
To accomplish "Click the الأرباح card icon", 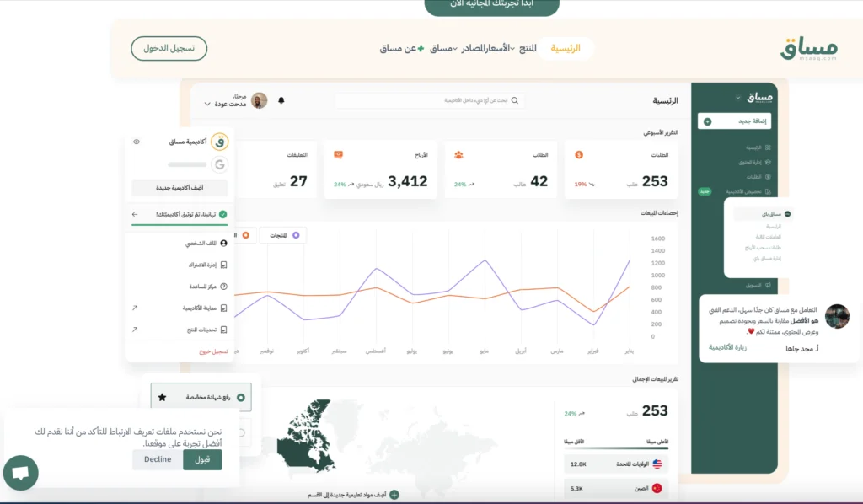I will point(339,155).
